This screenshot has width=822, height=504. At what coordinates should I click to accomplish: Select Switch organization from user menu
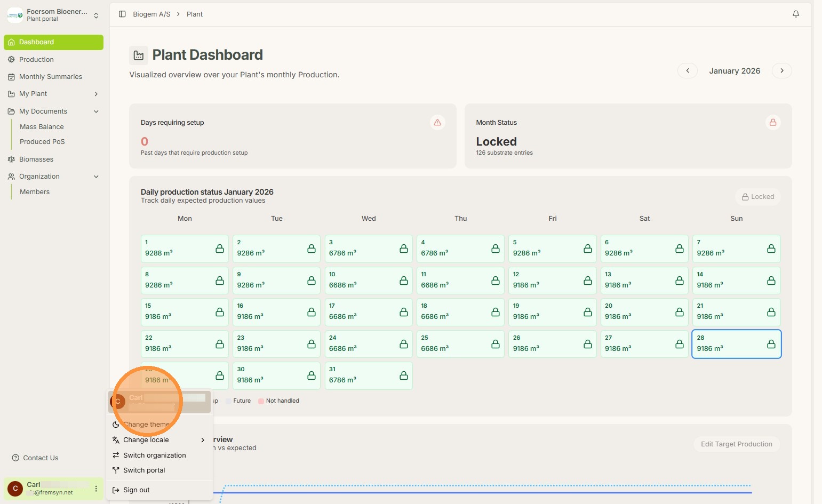(154, 455)
